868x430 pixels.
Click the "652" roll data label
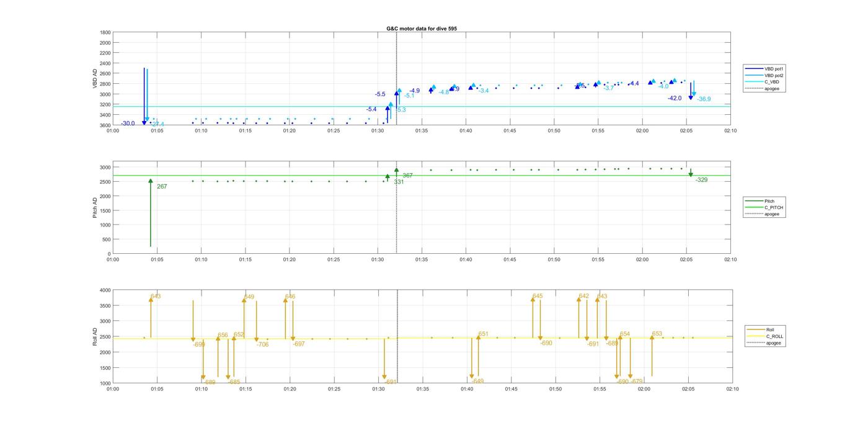[239, 334]
